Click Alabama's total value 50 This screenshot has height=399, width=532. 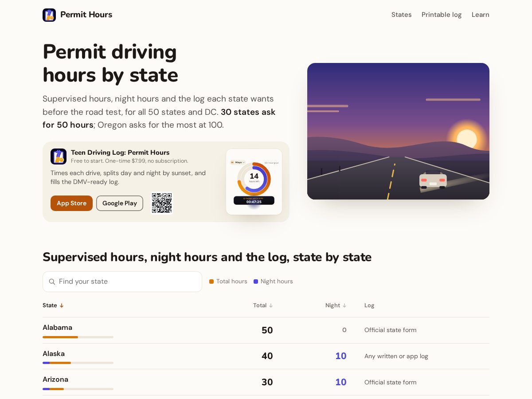tap(267, 330)
